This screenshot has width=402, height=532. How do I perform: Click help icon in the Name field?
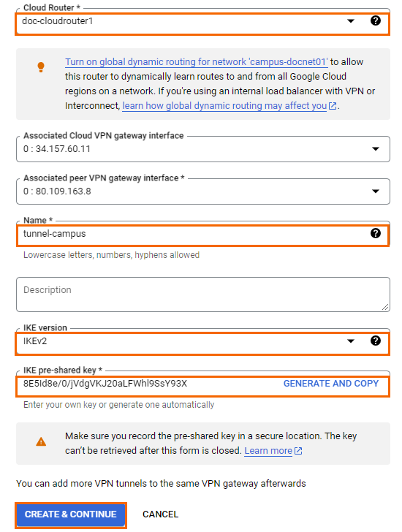pos(375,233)
